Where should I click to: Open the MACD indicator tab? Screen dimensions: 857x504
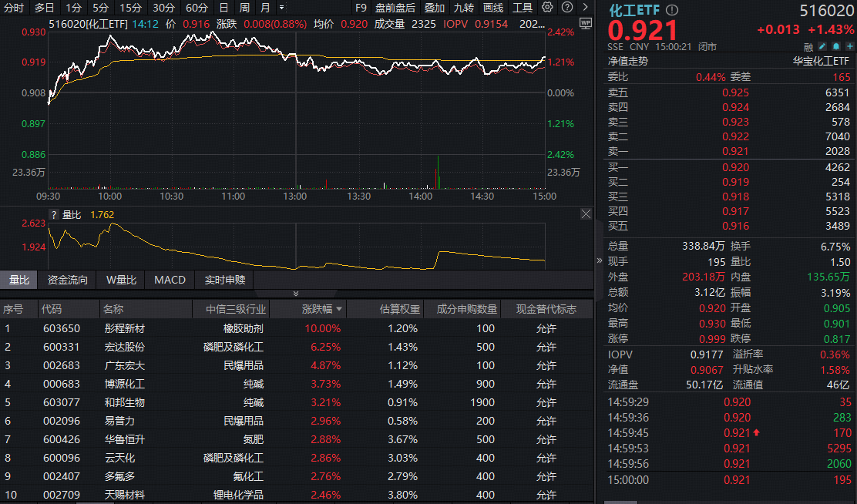point(170,280)
